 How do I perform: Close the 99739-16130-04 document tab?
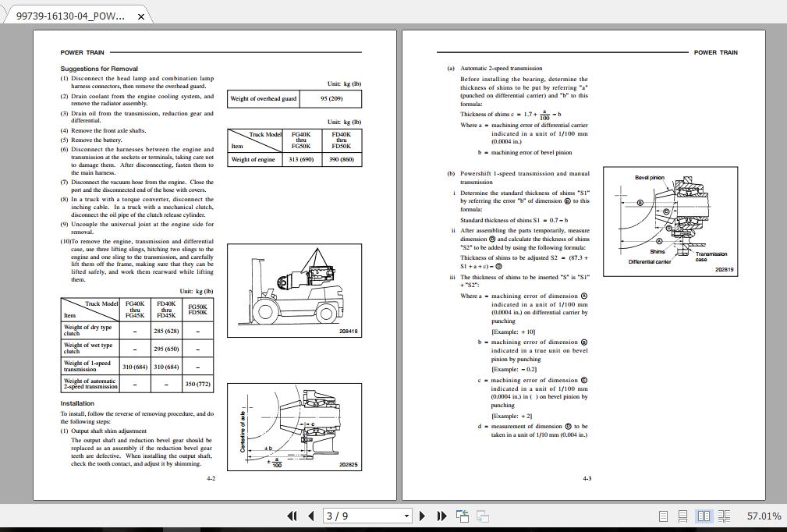tap(140, 15)
